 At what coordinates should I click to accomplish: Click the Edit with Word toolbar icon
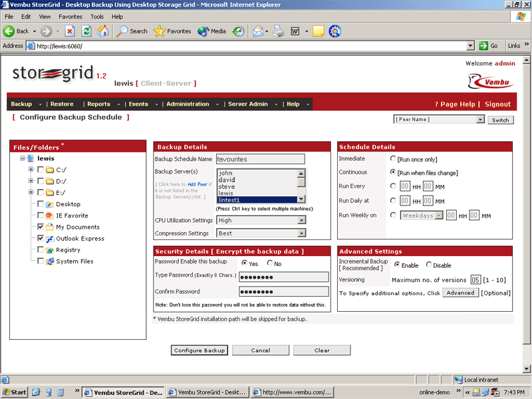295,31
